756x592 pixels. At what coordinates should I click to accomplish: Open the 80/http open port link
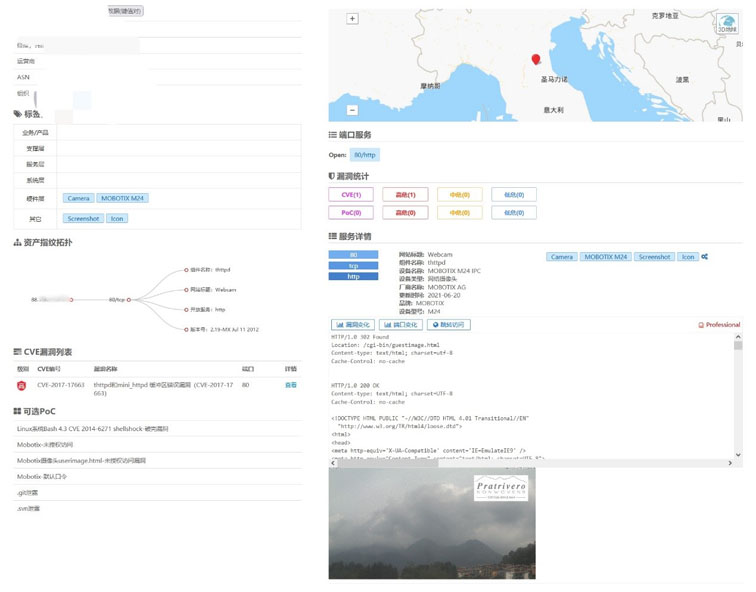click(365, 155)
